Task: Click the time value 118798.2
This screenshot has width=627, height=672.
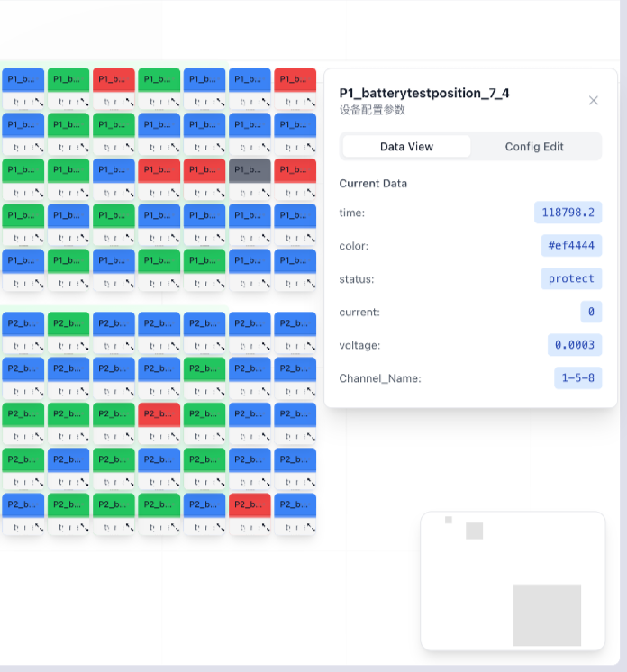Action: pos(568,213)
